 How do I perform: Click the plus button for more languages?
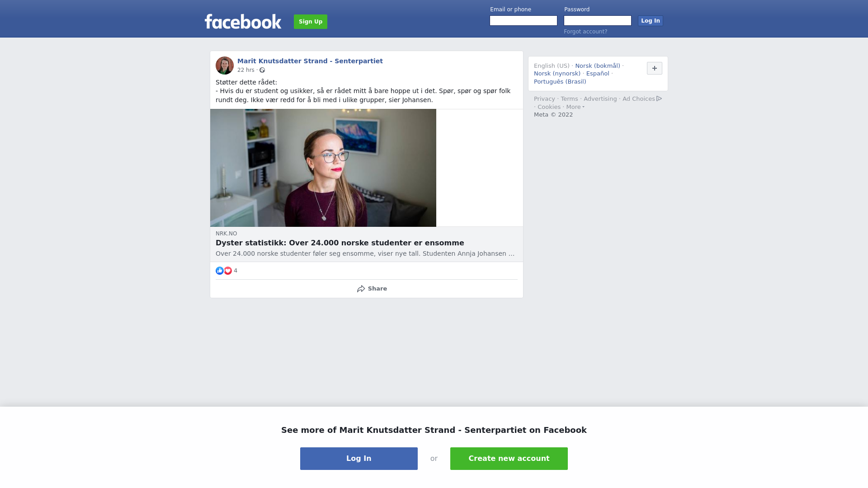click(x=655, y=68)
